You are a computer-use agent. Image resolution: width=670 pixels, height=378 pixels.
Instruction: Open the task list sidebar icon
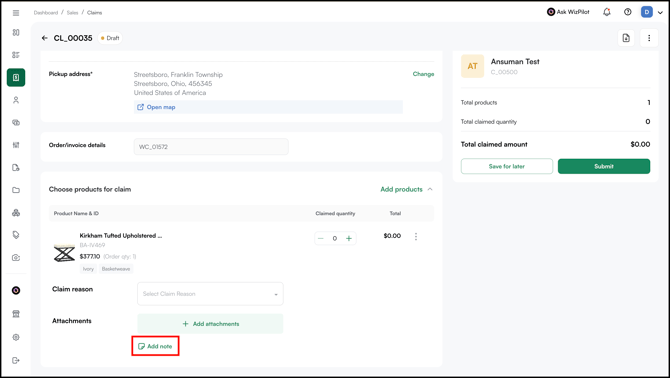tap(16, 55)
